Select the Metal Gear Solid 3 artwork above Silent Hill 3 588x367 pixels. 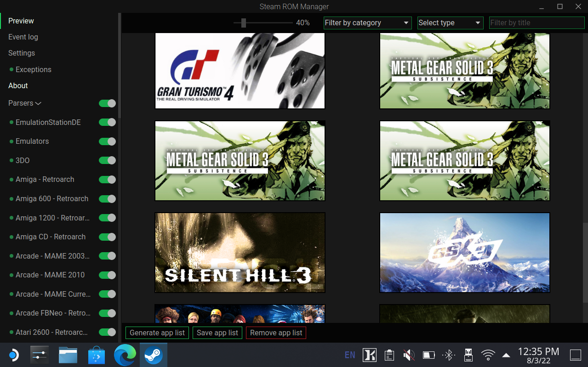(240, 161)
